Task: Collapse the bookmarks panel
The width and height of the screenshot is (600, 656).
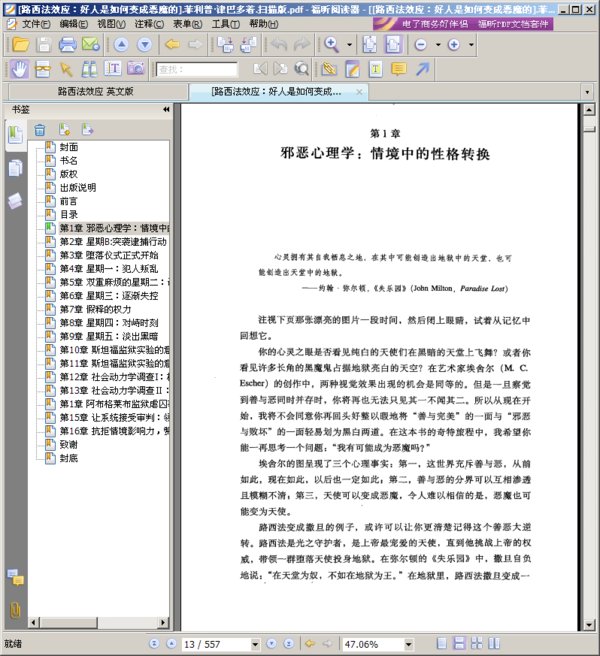Action: click(166, 109)
